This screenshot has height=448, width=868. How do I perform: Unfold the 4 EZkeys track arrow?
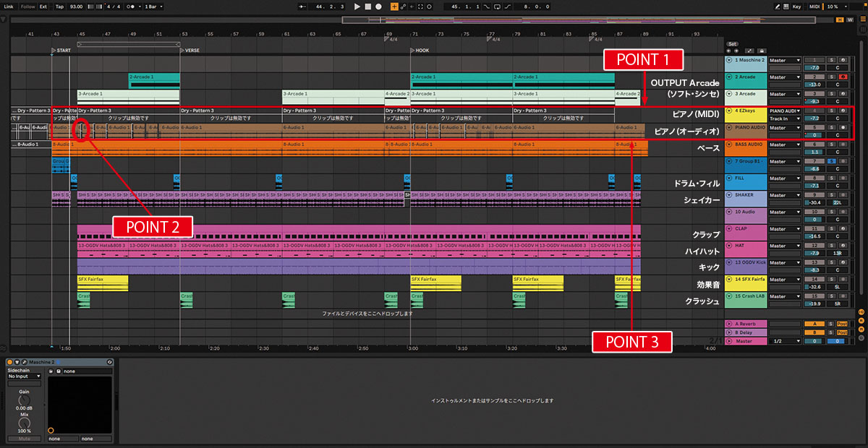click(729, 111)
